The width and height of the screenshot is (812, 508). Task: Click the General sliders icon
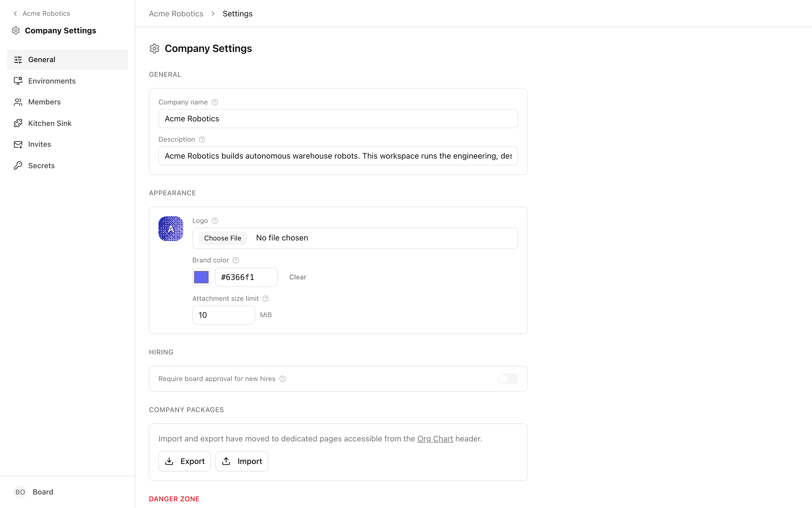pos(18,60)
